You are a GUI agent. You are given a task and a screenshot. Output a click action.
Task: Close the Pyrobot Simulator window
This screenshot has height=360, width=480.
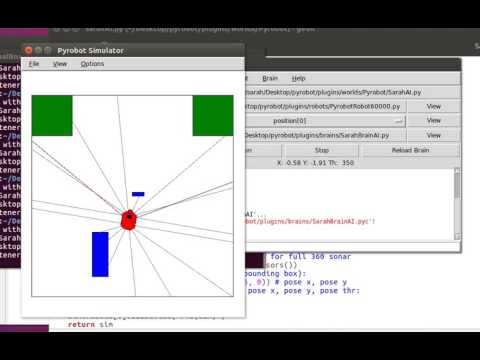pos(29,50)
